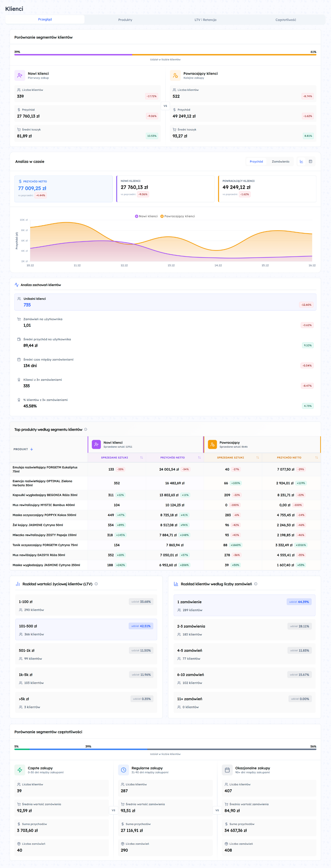Switch to table view icon in Analiza w czasie
The height and width of the screenshot is (868, 331).
[x=310, y=161]
